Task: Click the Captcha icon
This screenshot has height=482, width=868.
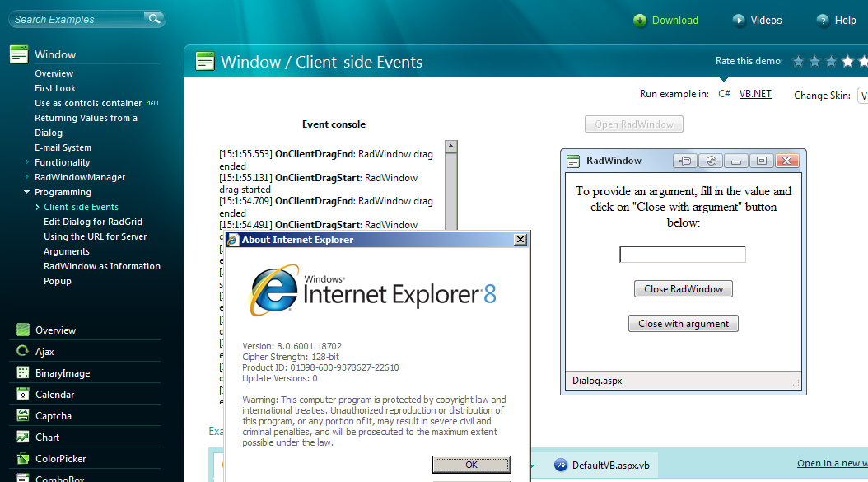Action: (23, 415)
